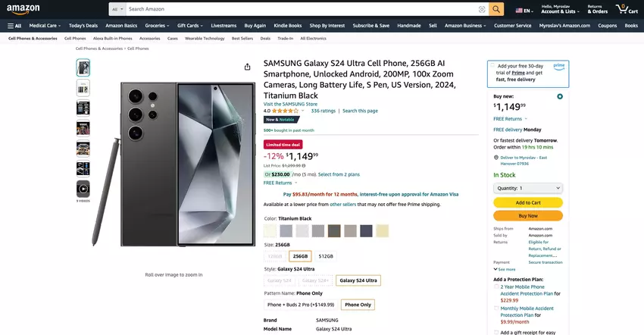Choose the 512GB size option

(x=326, y=256)
